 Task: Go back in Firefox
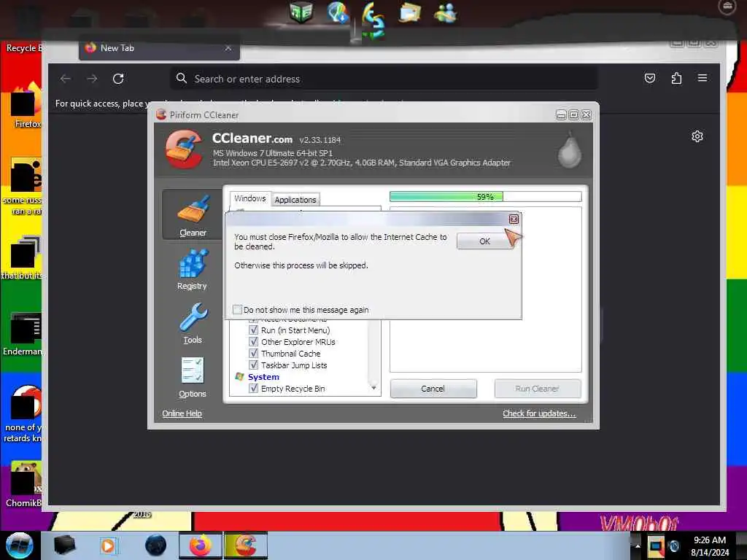click(65, 79)
